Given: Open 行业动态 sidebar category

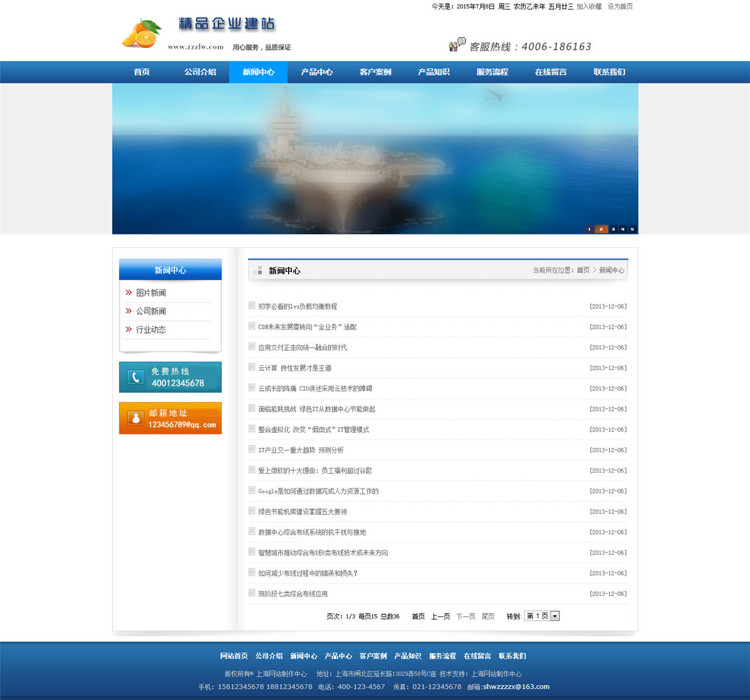Looking at the screenshot, I should (x=151, y=329).
